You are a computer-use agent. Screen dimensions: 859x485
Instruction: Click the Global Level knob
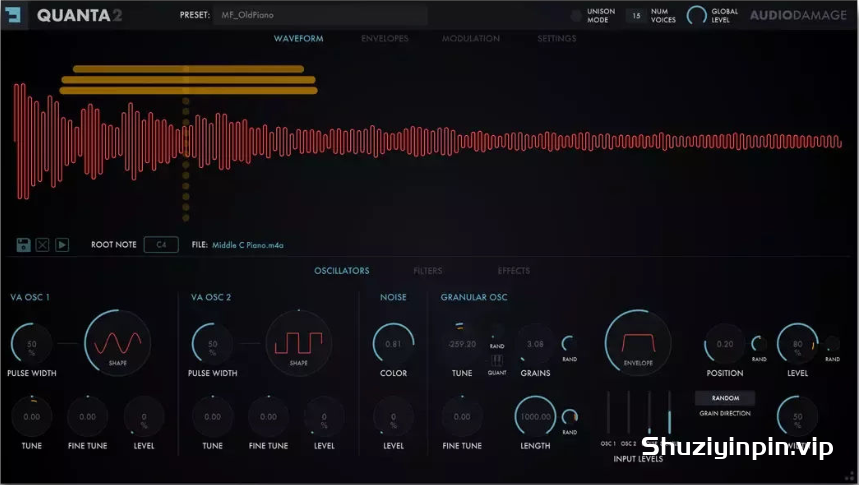pyautogui.click(x=697, y=15)
